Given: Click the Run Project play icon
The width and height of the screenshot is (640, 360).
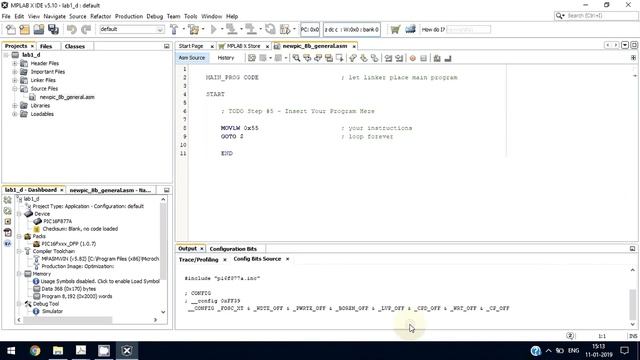Looking at the screenshot, I should point(213,29).
